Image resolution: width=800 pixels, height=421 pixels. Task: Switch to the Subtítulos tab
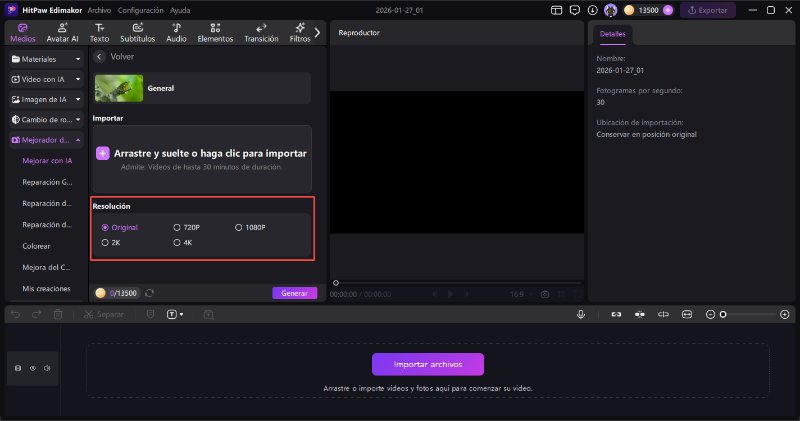(x=137, y=33)
